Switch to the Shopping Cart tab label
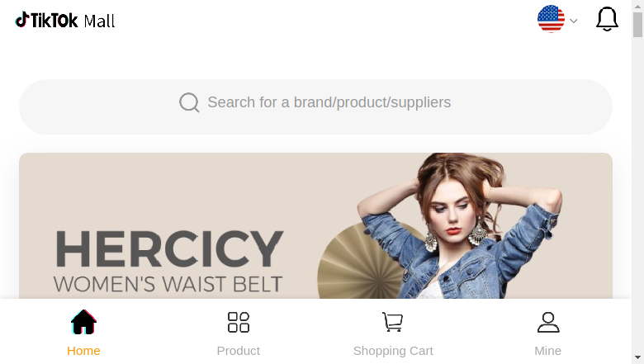 click(393, 351)
